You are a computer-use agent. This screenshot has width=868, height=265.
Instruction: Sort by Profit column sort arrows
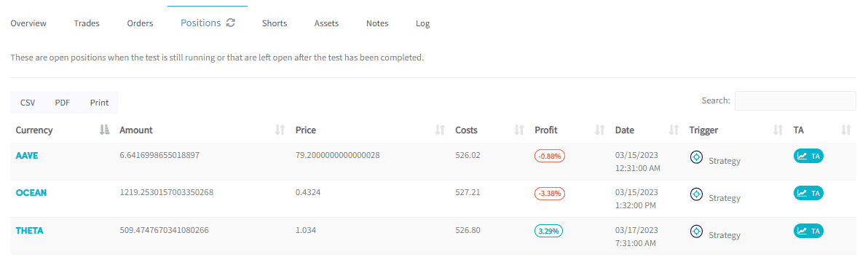[x=599, y=130]
